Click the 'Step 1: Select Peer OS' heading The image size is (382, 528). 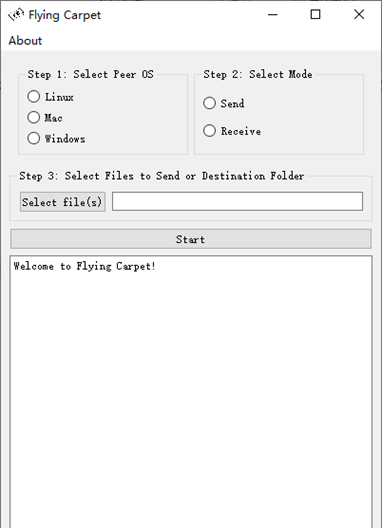[91, 74]
